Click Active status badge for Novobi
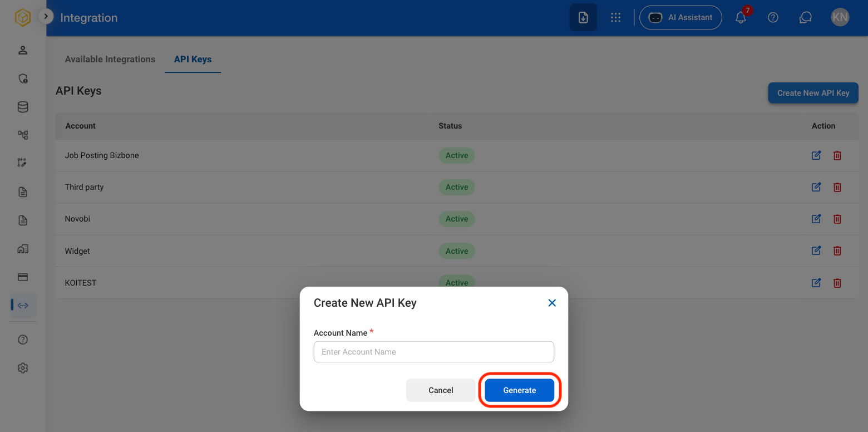This screenshot has width=868, height=432. coord(457,219)
